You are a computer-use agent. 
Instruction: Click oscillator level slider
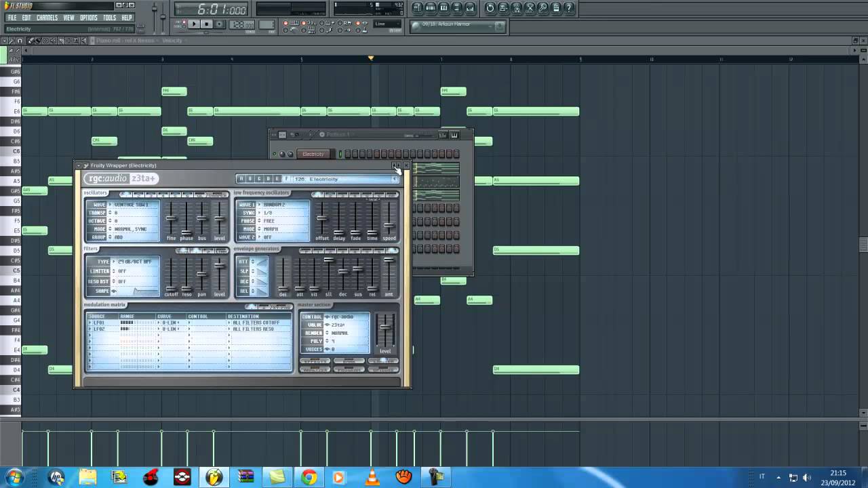click(x=220, y=218)
